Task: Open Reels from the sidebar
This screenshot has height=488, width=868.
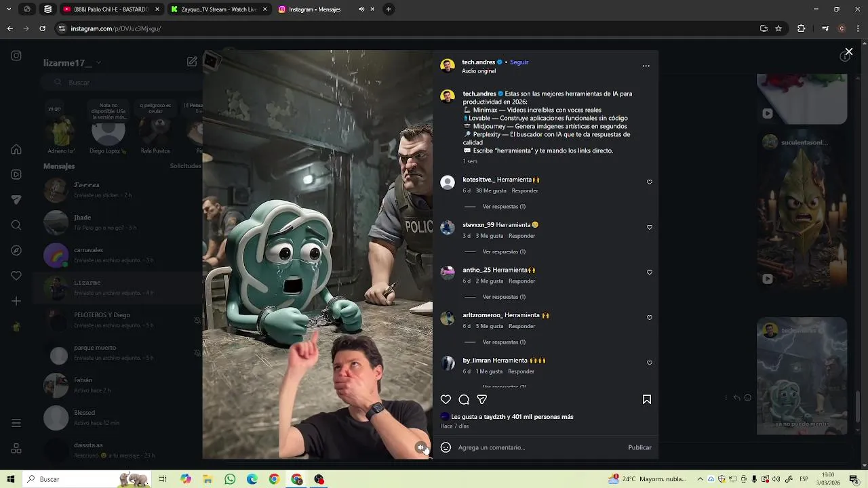Action: click(x=16, y=175)
